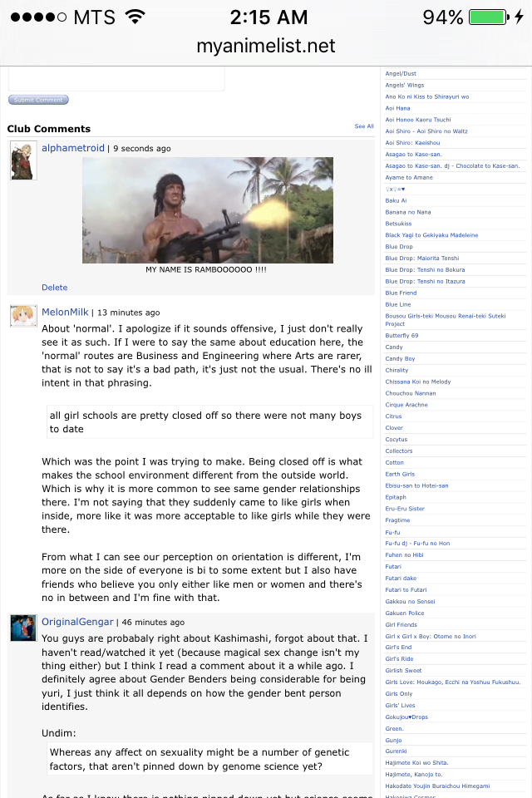The height and width of the screenshot is (798, 532).
Task: Select Aoi Hana from the sidebar list
Action: click(397, 108)
